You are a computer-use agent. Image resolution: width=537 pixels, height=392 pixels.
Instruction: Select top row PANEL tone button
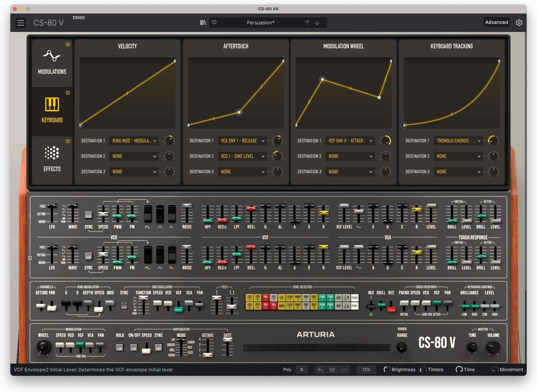click(355, 298)
